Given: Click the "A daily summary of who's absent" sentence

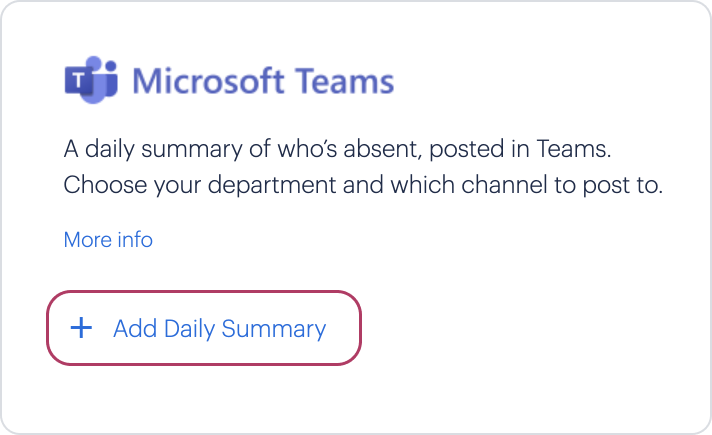Looking at the screenshot, I should pyautogui.click(x=337, y=149).
